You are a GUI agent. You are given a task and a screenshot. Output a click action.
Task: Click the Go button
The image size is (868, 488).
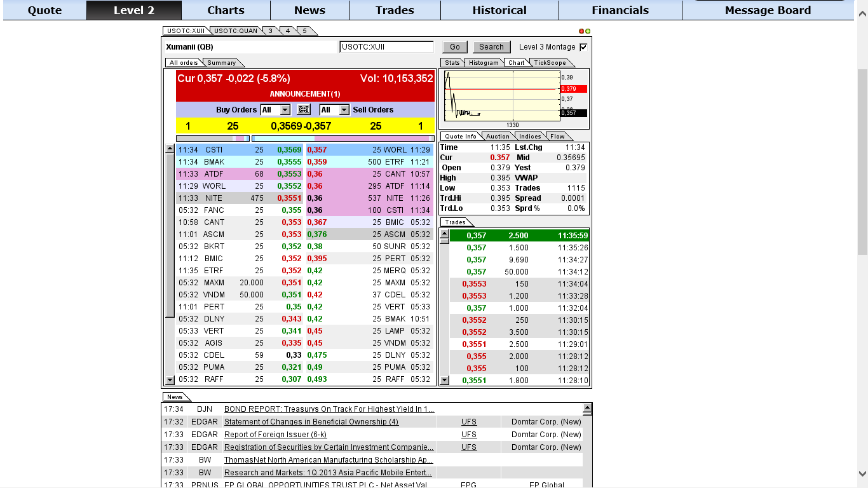pyautogui.click(x=455, y=47)
